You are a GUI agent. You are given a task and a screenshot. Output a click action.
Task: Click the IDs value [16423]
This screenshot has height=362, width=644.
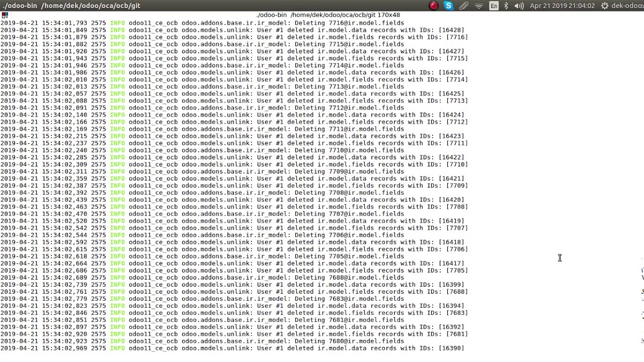pos(451,136)
